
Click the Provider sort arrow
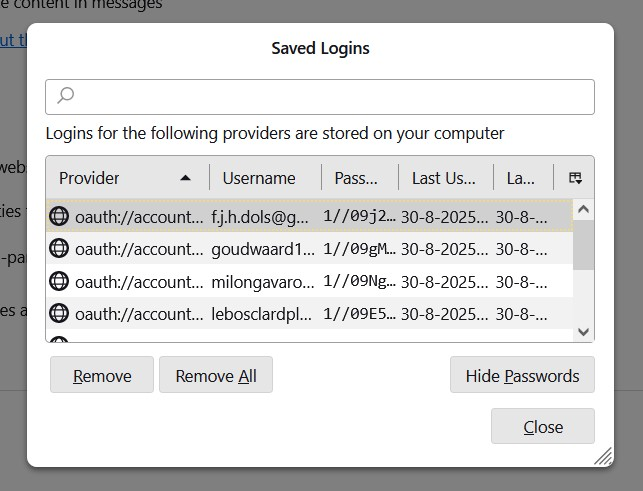(185, 178)
